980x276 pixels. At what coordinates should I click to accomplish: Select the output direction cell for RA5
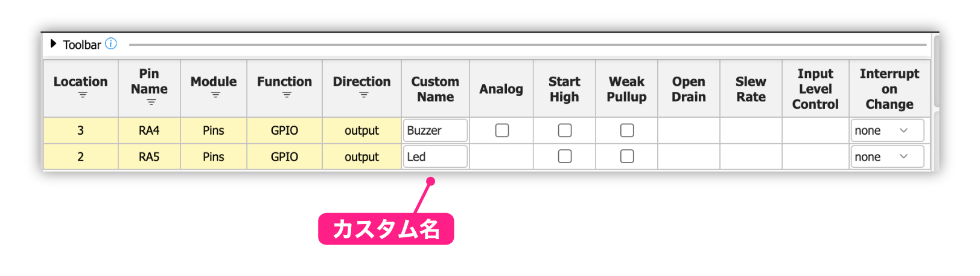click(x=362, y=156)
